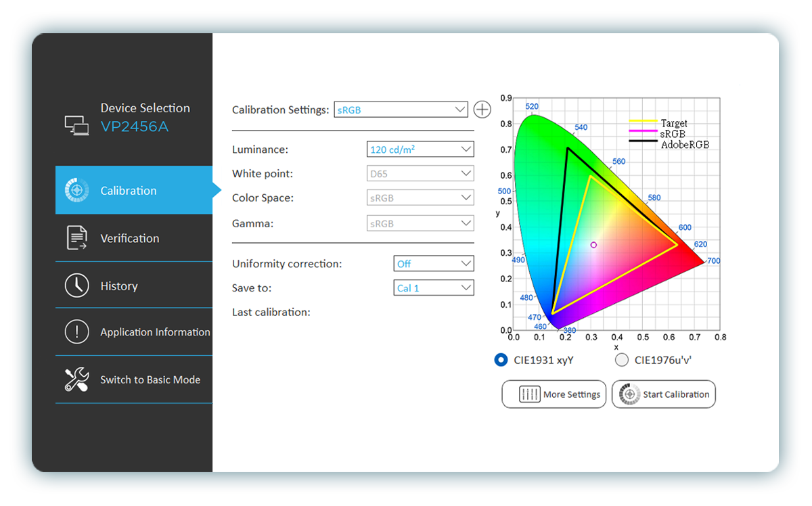Click the Calibration target icon in sidebar
This screenshot has width=812, height=506.
coord(76,190)
